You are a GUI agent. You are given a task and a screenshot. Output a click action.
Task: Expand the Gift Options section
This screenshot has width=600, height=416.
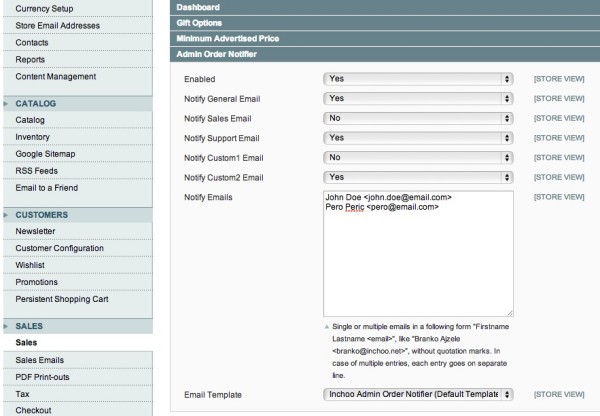click(x=385, y=23)
